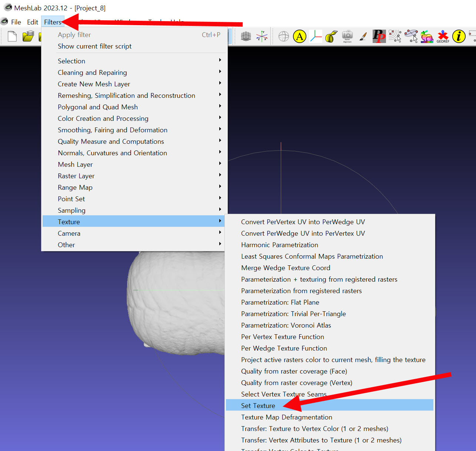
Task: Click the Apply filter entry
Action: tap(134, 35)
